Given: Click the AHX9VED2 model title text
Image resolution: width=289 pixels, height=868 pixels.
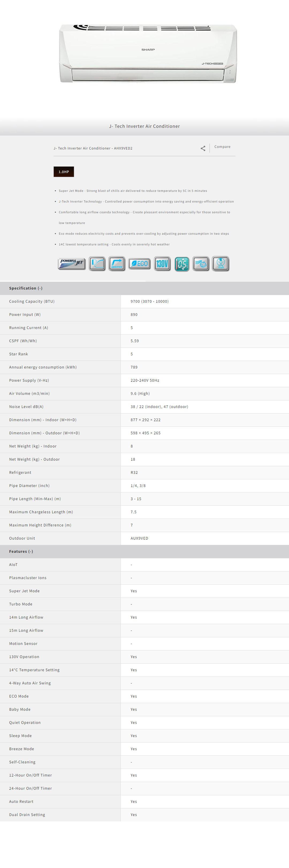Looking at the screenshot, I should 93,148.
